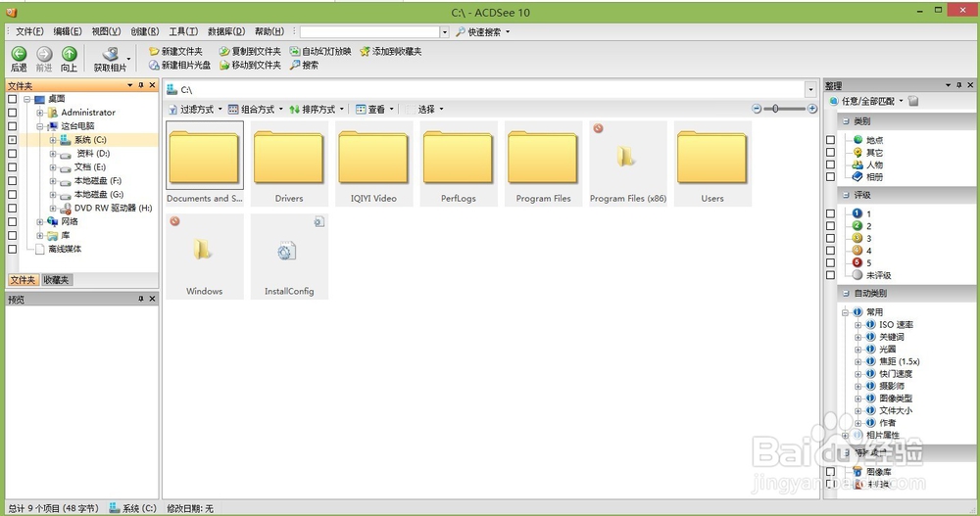Click the Search (搜索) toolbar button
The image size is (980, 516).
(x=305, y=65)
